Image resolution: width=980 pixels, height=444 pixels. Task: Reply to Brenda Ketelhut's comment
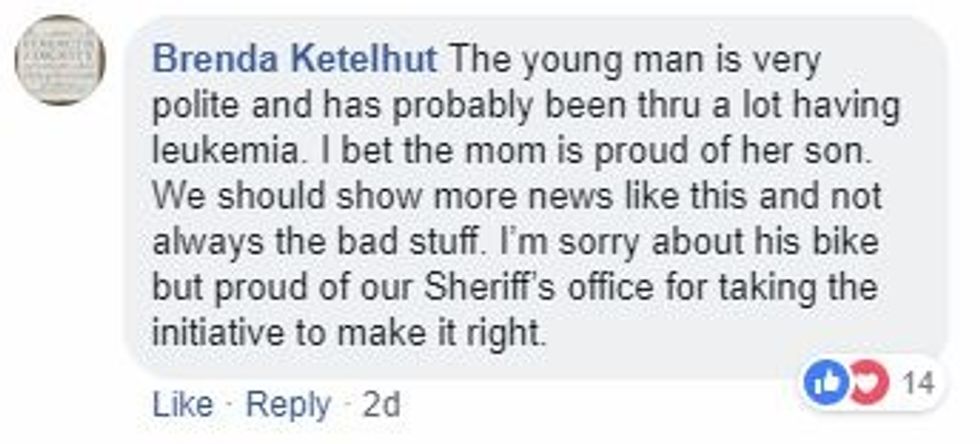click(x=288, y=405)
